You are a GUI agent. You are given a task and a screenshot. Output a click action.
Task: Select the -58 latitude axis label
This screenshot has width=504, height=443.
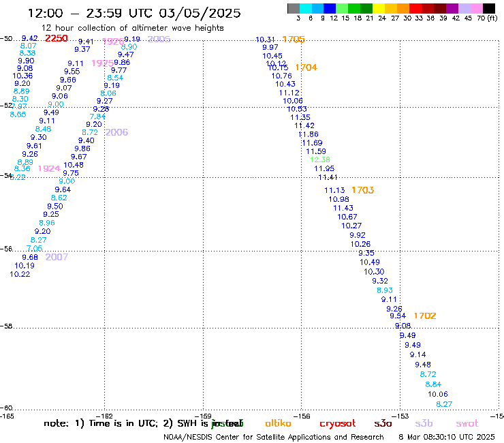[x=6, y=326]
